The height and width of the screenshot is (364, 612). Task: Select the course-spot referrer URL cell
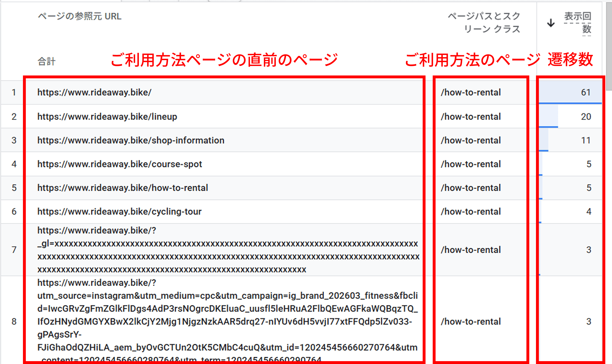tap(120, 164)
